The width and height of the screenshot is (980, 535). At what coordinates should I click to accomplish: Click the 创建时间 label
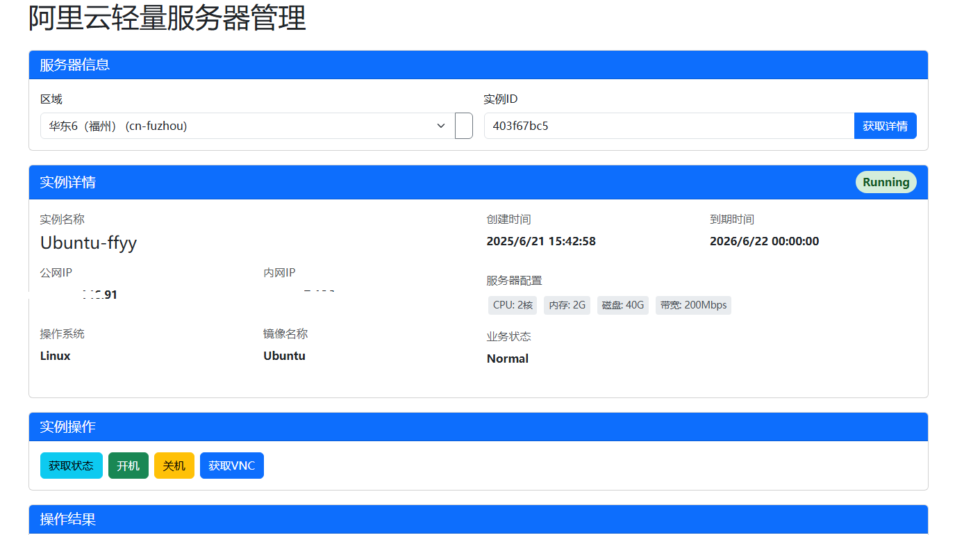(x=509, y=220)
